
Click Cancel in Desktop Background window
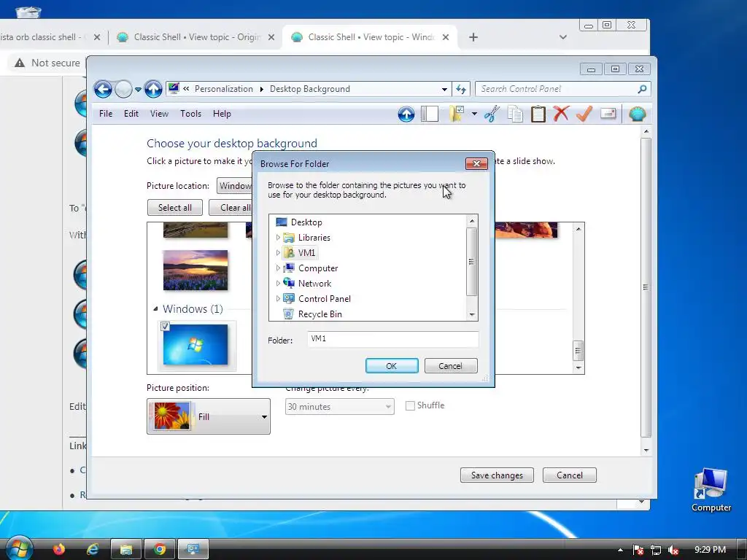click(x=569, y=475)
